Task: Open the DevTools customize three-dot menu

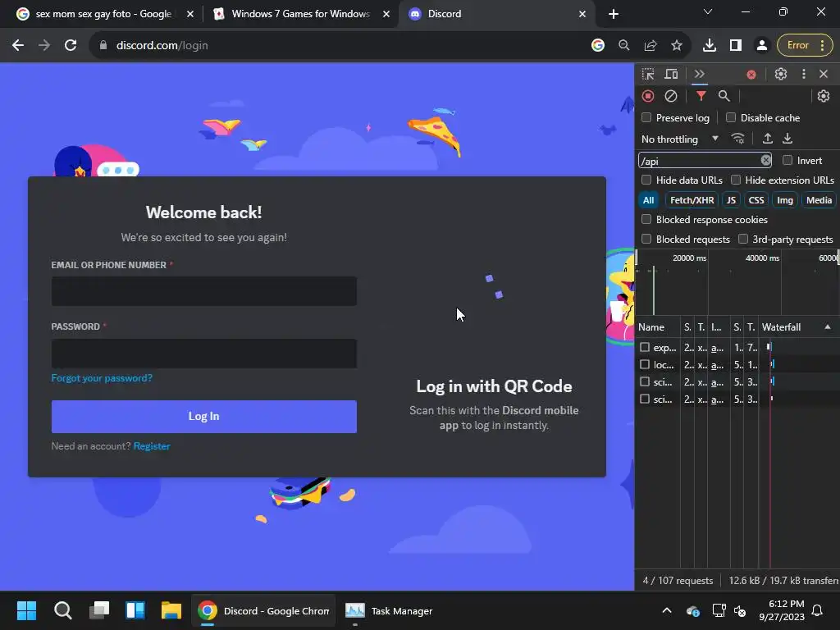Action: tap(803, 74)
